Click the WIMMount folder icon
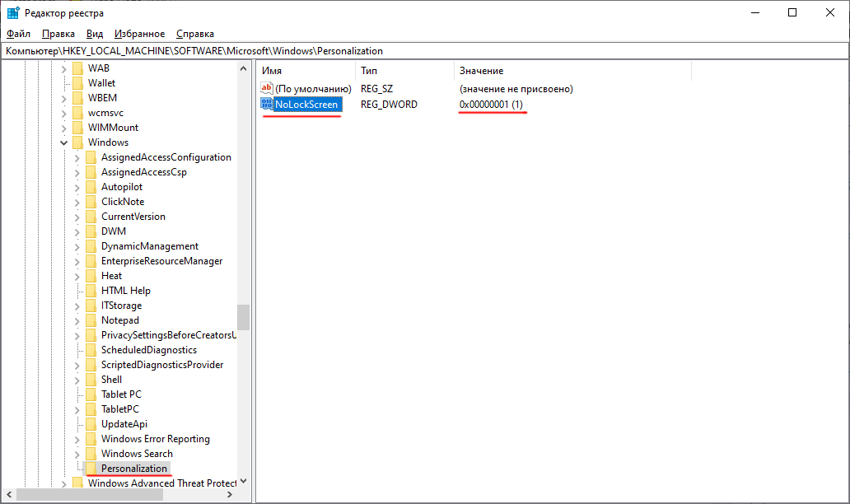The height and width of the screenshot is (504, 850). pyautogui.click(x=78, y=128)
